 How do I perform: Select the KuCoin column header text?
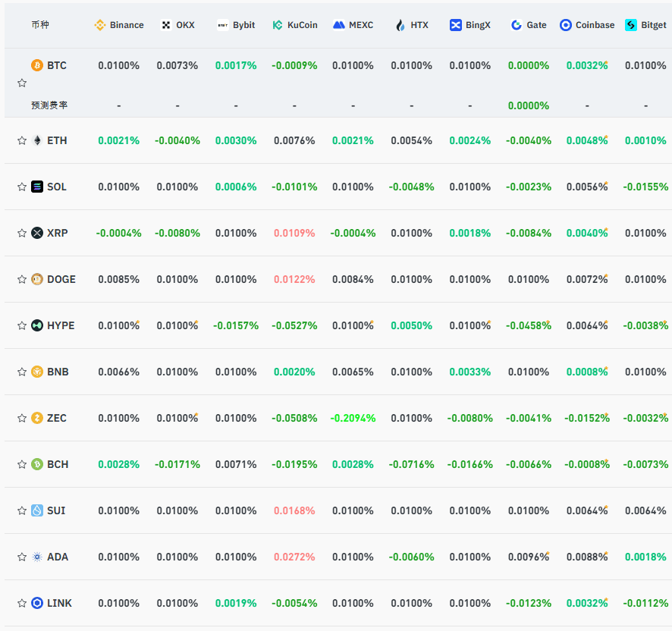[303, 25]
